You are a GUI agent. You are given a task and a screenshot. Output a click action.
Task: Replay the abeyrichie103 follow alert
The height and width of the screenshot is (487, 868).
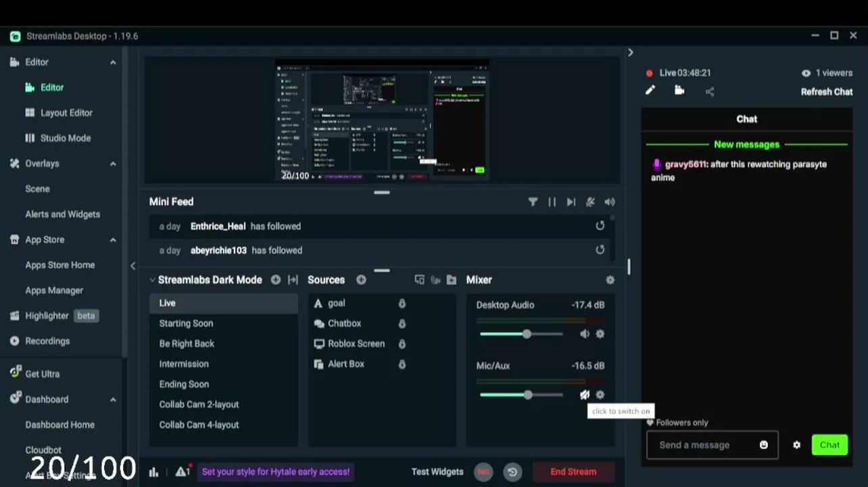point(600,250)
